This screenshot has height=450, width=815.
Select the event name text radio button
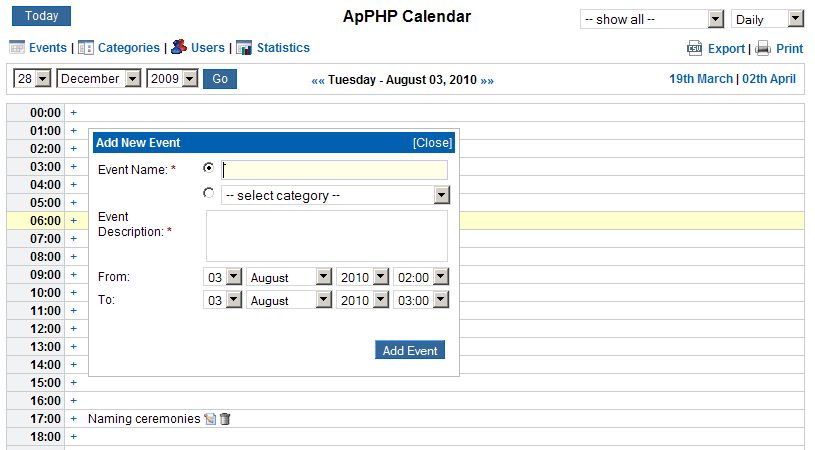(208, 168)
